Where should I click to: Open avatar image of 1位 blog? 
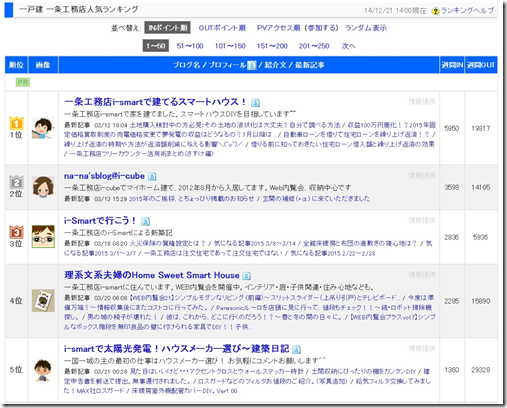[x=43, y=128]
